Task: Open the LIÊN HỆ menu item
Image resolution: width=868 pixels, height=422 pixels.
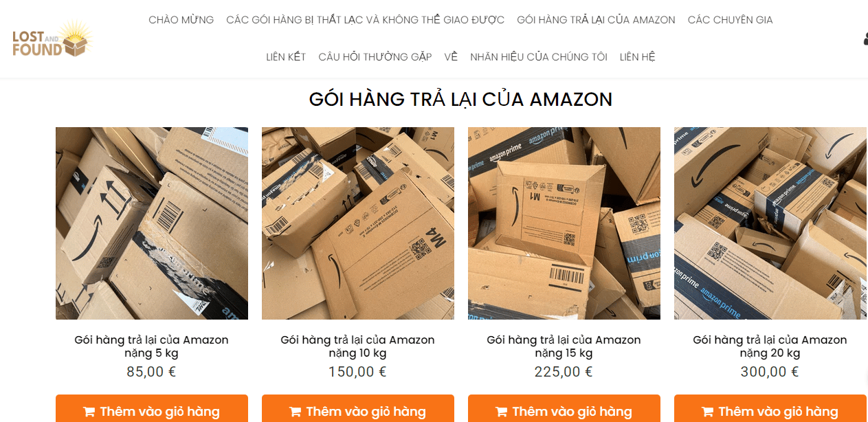Action: point(638,57)
